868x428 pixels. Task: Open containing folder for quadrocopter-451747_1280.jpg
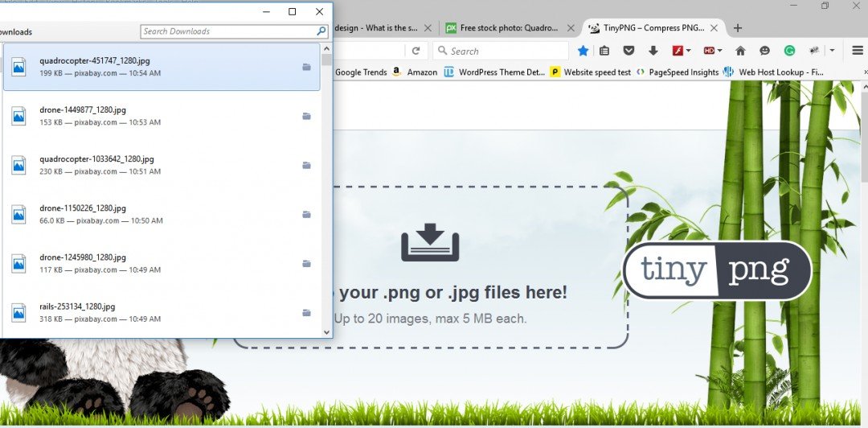point(307,67)
